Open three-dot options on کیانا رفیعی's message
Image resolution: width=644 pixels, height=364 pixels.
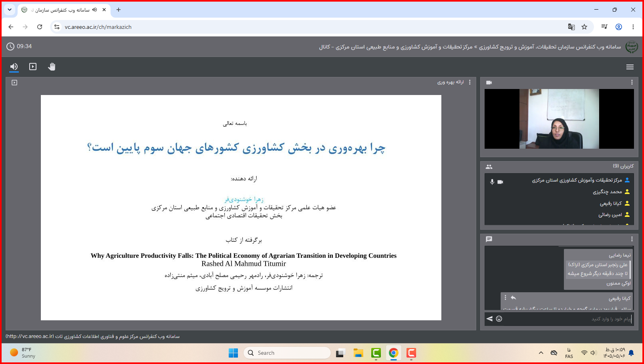(505, 298)
